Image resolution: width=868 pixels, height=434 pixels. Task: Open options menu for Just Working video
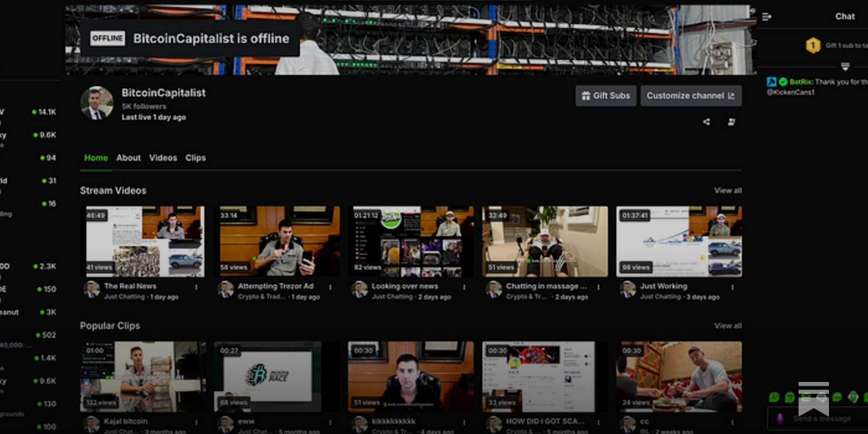pyautogui.click(x=732, y=287)
